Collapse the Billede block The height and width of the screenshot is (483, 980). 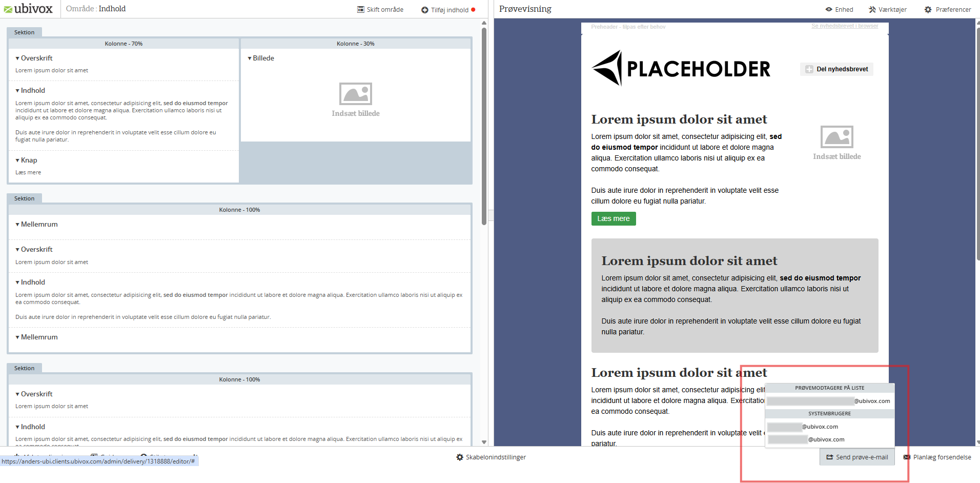click(250, 58)
